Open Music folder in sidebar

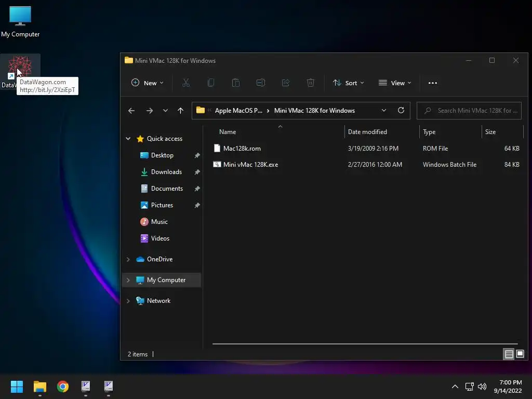pos(159,221)
